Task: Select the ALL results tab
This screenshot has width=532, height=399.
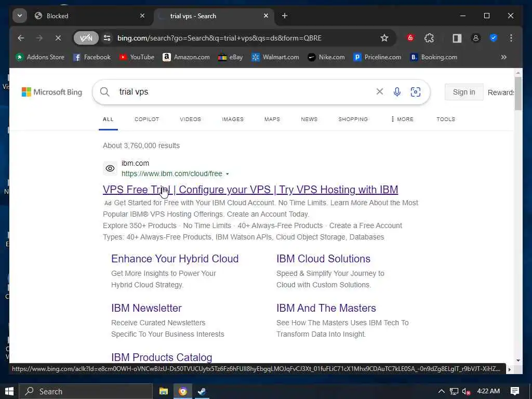Action: coord(108,119)
